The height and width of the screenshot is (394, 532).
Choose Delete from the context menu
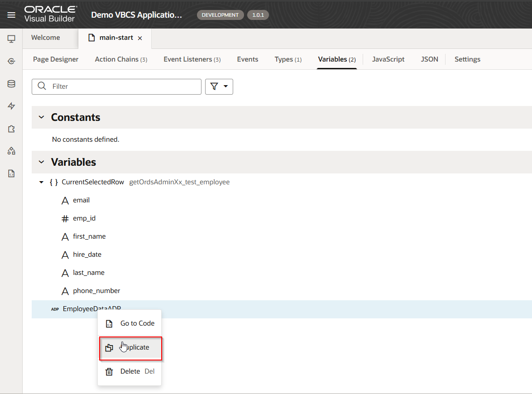[130, 371]
